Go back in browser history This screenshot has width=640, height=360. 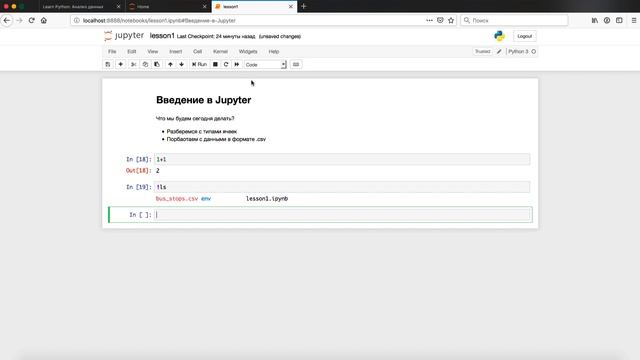7,20
